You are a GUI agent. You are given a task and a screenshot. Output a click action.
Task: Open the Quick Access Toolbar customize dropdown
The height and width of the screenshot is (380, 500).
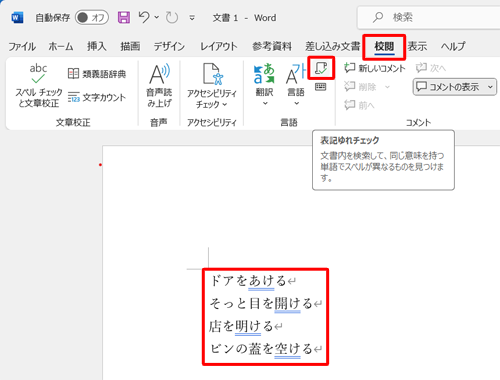click(x=192, y=18)
